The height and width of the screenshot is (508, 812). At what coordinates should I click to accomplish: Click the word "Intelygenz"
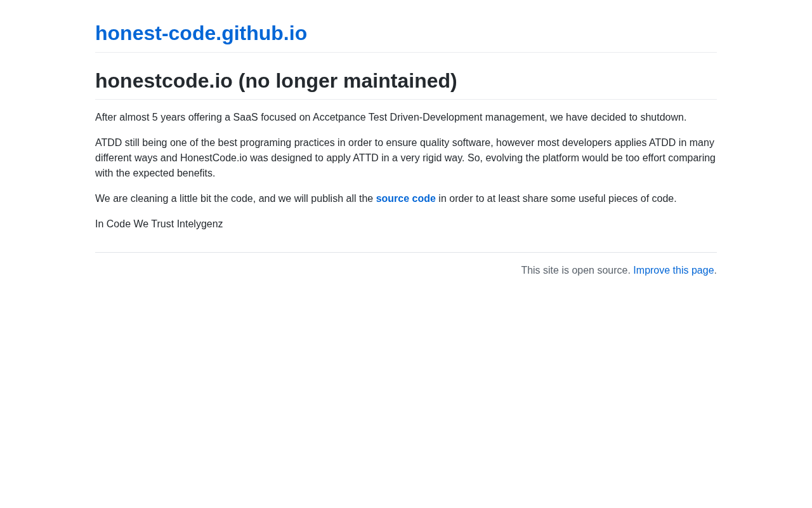pyautogui.click(x=200, y=224)
